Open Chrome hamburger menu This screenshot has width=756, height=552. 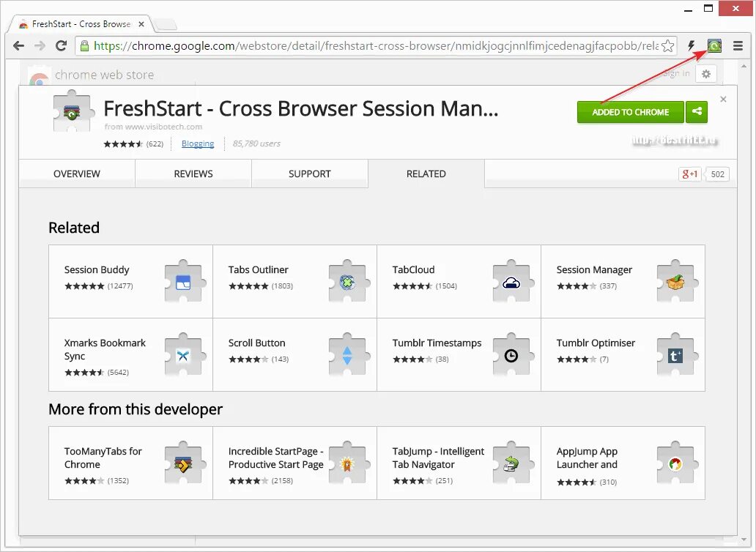(x=738, y=46)
